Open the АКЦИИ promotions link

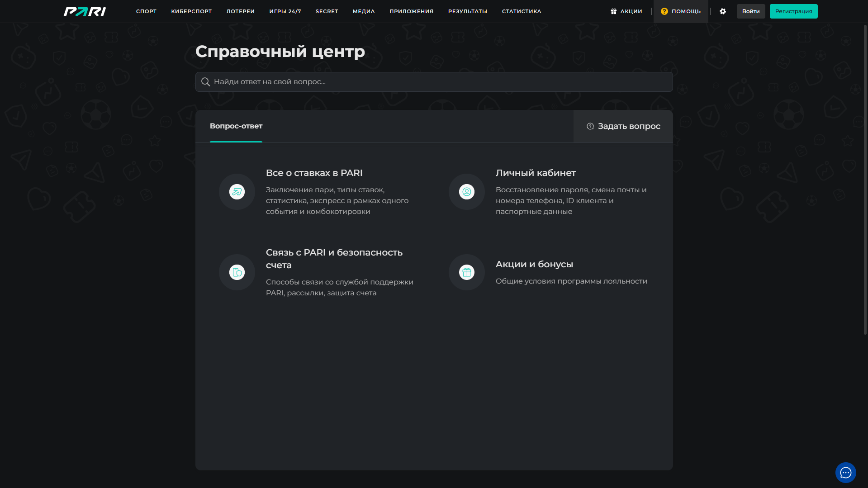click(x=626, y=11)
